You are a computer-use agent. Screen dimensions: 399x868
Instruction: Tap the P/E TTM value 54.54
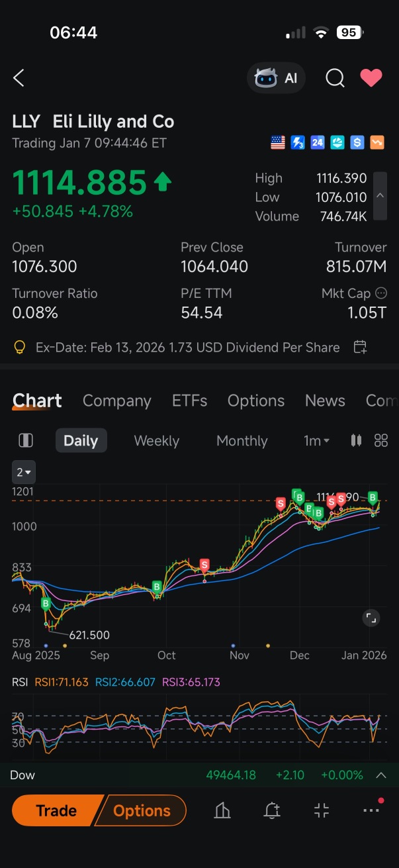pos(202,313)
